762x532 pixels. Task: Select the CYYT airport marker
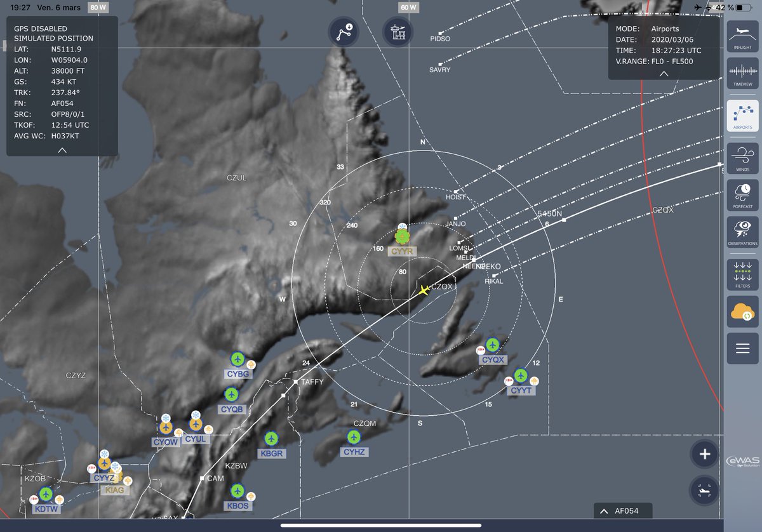pyautogui.click(x=521, y=376)
